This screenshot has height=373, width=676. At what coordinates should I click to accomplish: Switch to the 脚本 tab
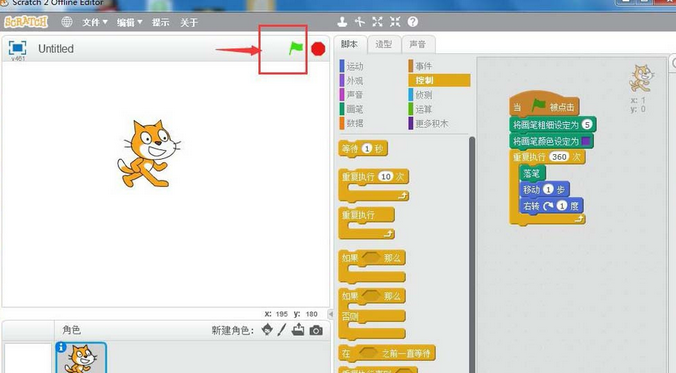[x=350, y=44]
